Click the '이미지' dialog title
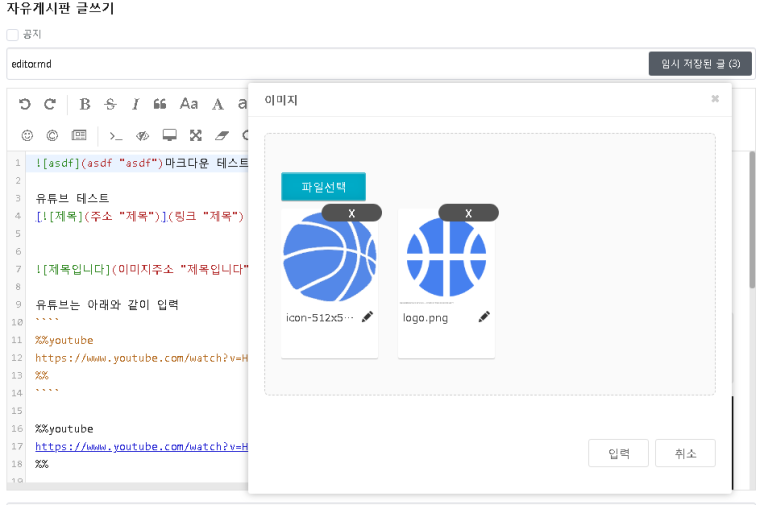This screenshot has width=760, height=505. pyautogui.click(x=281, y=100)
